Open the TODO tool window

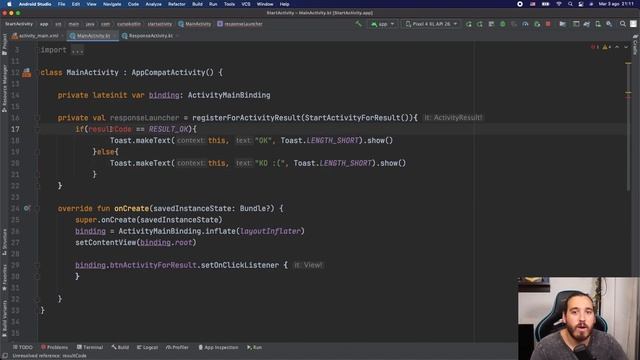point(22,347)
